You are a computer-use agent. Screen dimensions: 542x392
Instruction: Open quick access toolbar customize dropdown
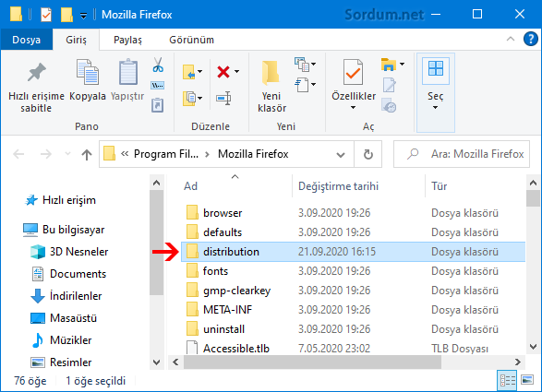[x=83, y=16]
